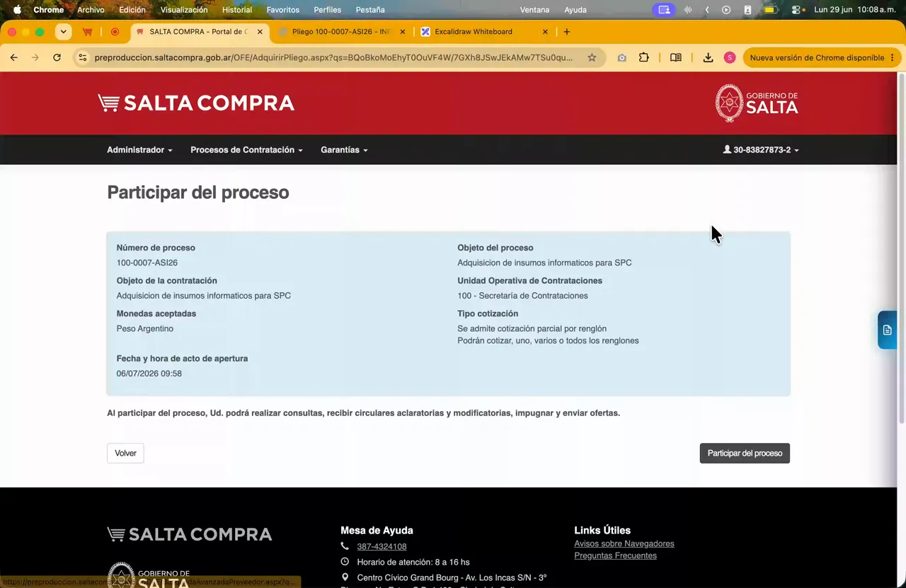The height and width of the screenshot is (588, 906).
Task: Click Nueva versión de Chrome disponible
Action: (x=817, y=57)
